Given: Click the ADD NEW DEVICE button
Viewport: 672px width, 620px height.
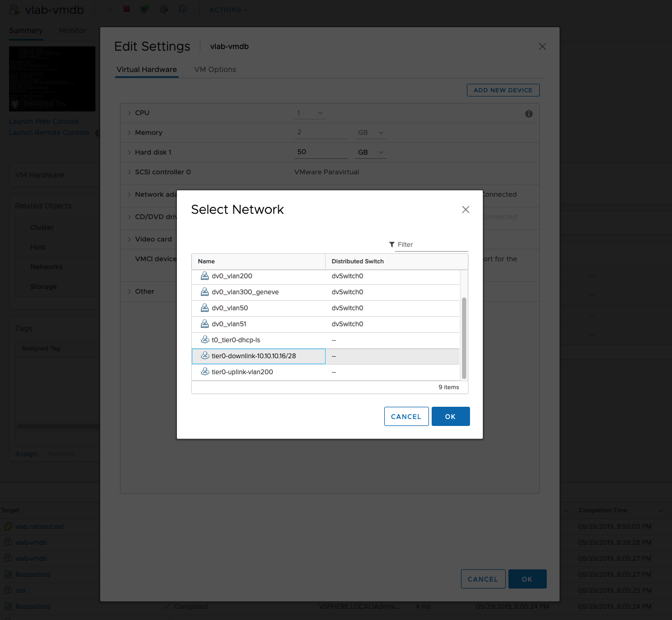Looking at the screenshot, I should 503,90.
